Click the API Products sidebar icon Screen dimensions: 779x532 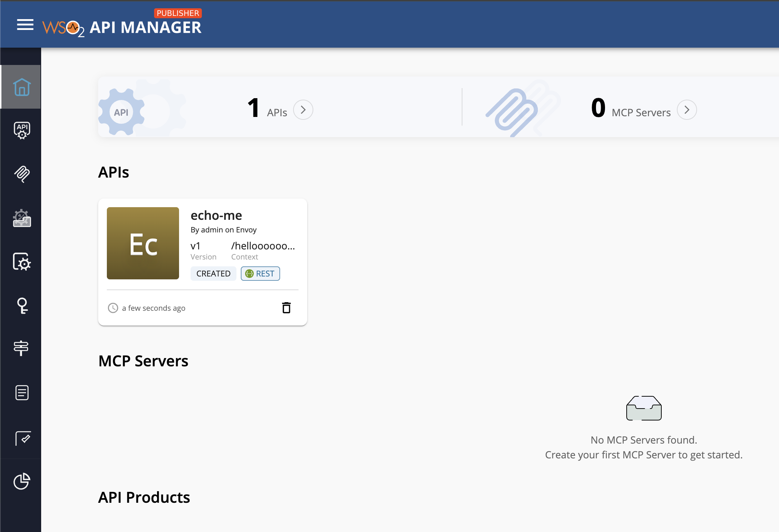click(x=22, y=218)
